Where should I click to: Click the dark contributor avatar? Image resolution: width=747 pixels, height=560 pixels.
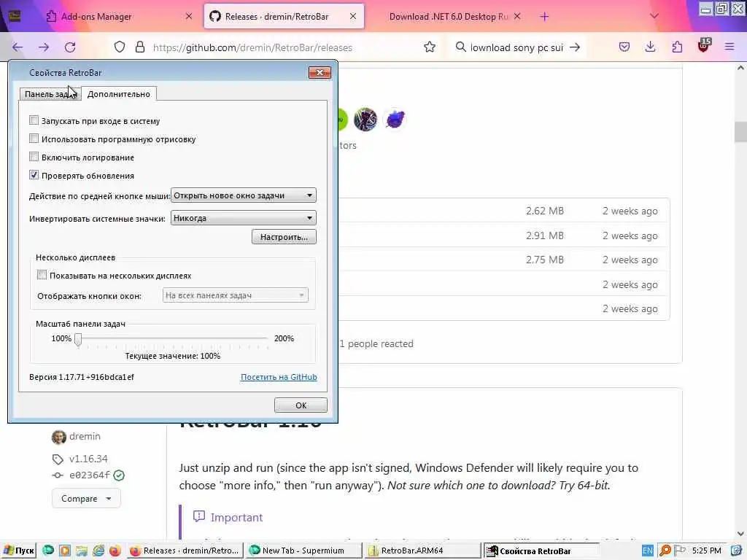(x=365, y=119)
